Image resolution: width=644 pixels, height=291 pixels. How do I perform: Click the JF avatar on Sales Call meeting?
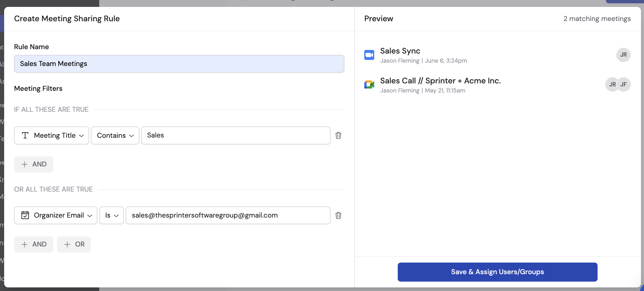[x=623, y=84]
